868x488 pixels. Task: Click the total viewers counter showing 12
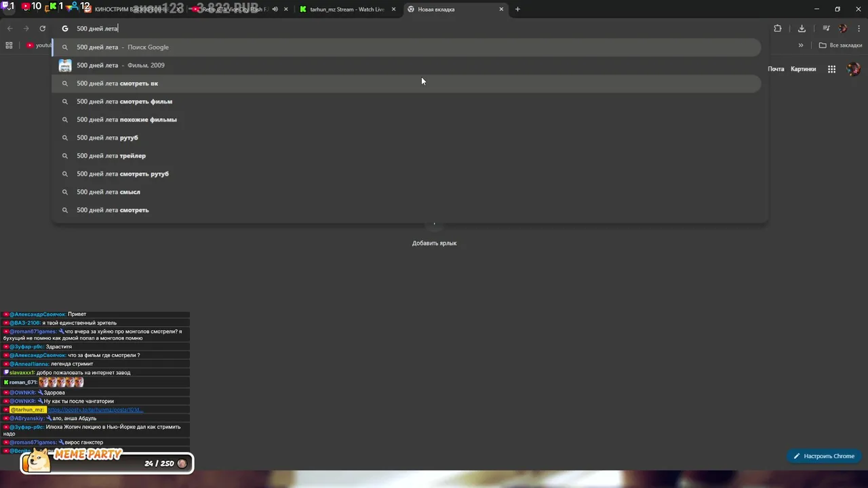click(x=79, y=6)
